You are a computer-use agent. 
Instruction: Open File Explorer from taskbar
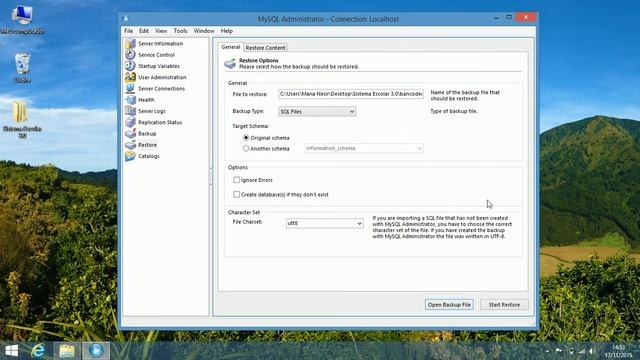click(67, 351)
